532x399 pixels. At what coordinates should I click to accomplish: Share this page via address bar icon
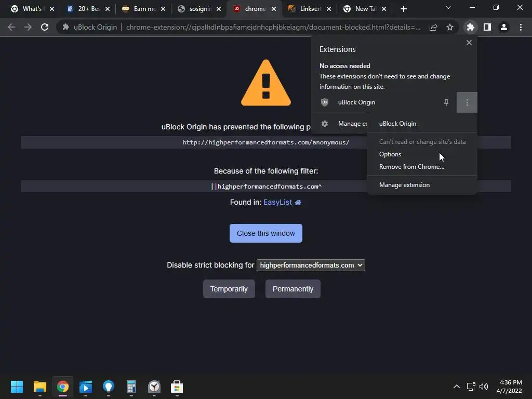coord(433,27)
